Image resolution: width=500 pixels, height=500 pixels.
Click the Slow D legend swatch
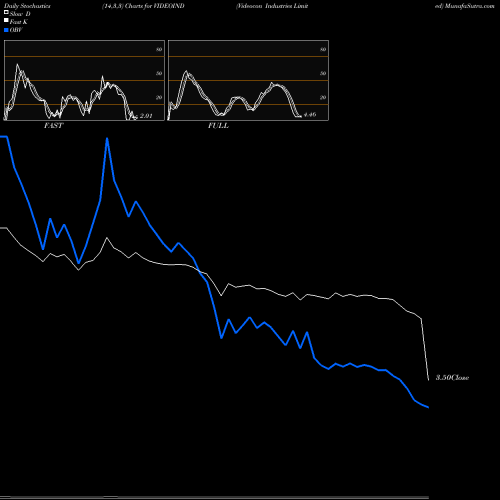tap(6, 12)
